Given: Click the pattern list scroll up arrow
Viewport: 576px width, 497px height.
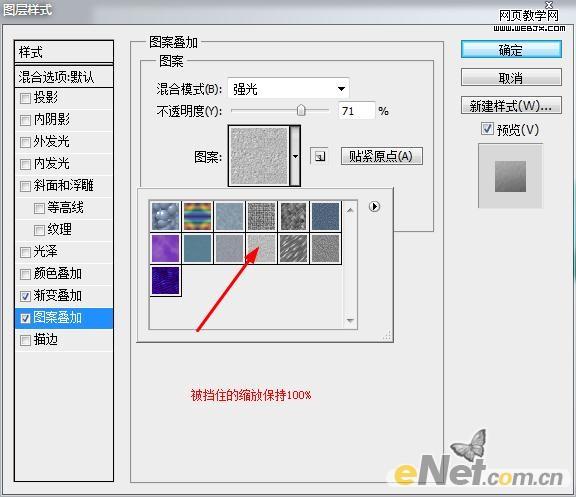Looking at the screenshot, I should (350, 210).
